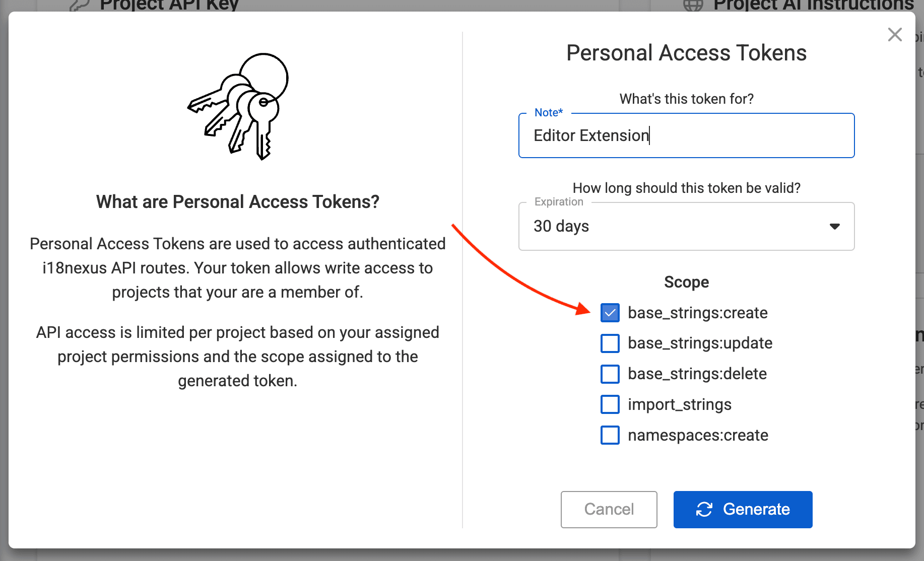Viewport: 924px width, 561px height.
Task: Click the refresh icon in Generate button
Action: point(704,510)
